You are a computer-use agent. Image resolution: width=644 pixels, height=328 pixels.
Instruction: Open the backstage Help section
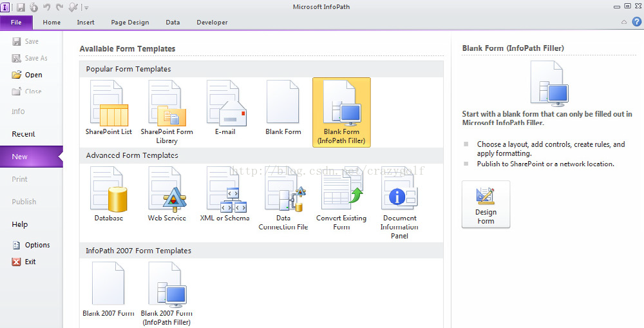[x=20, y=224]
